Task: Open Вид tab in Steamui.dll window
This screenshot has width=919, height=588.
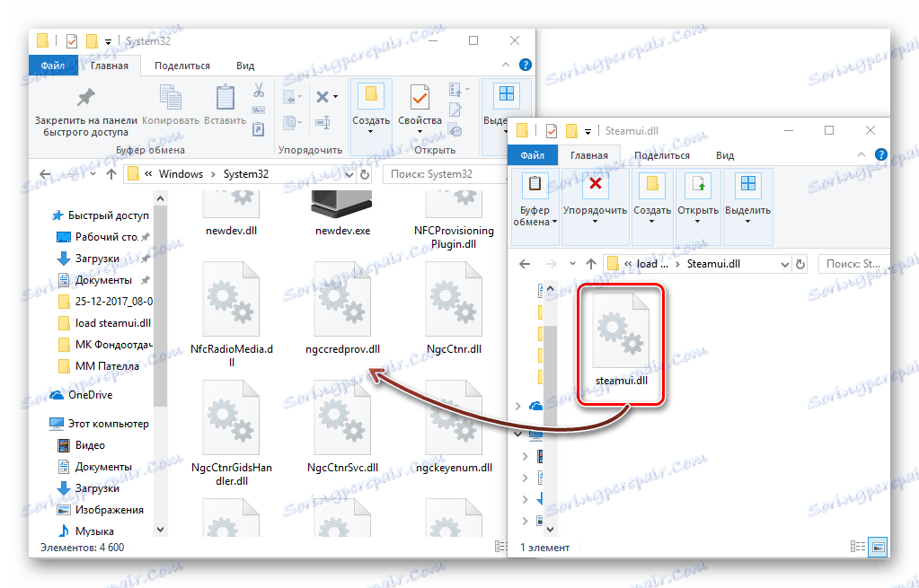Action: tap(725, 155)
